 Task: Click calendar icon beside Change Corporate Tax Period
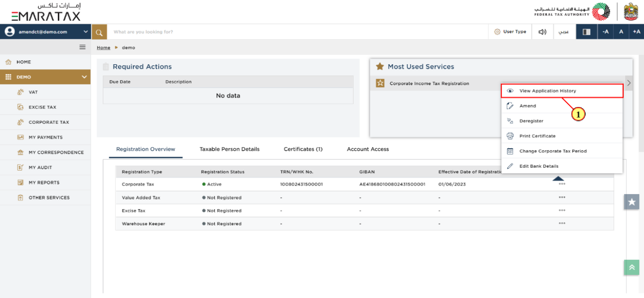click(510, 151)
